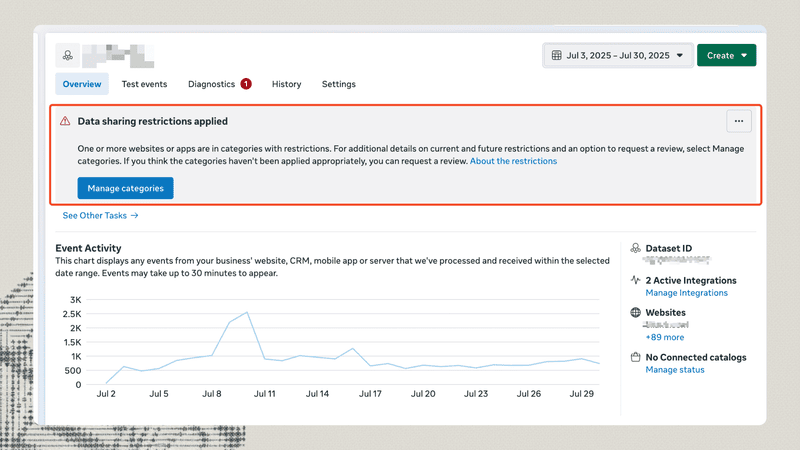
Task: Expand the +89 more websites link
Action: (665, 337)
